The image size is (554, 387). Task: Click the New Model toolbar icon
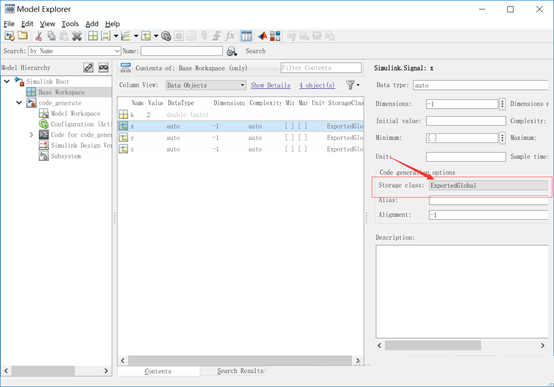[x=10, y=36]
